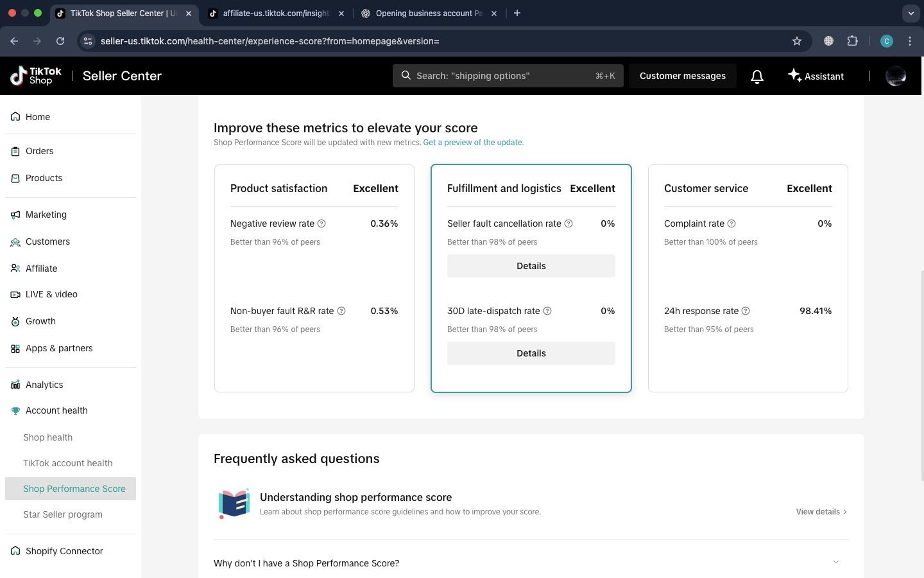The width and height of the screenshot is (924, 578).
Task: Select Shop Performance Score menu item
Action: click(x=71, y=489)
